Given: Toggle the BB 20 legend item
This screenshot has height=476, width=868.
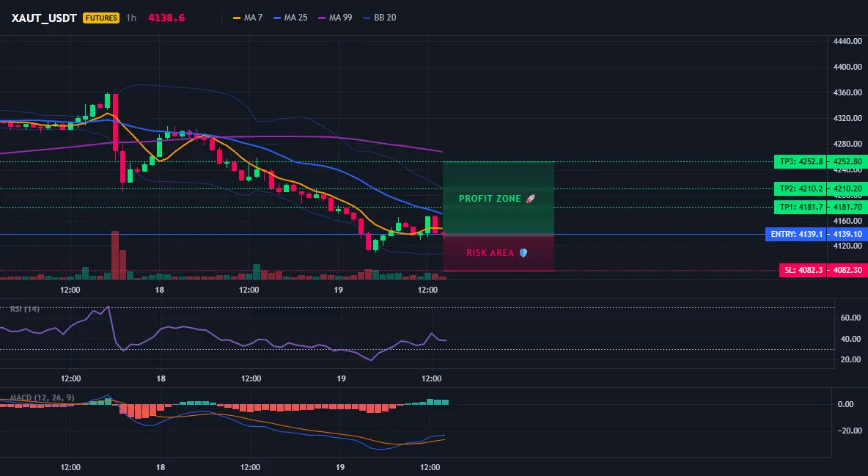Looking at the screenshot, I should (x=380, y=18).
